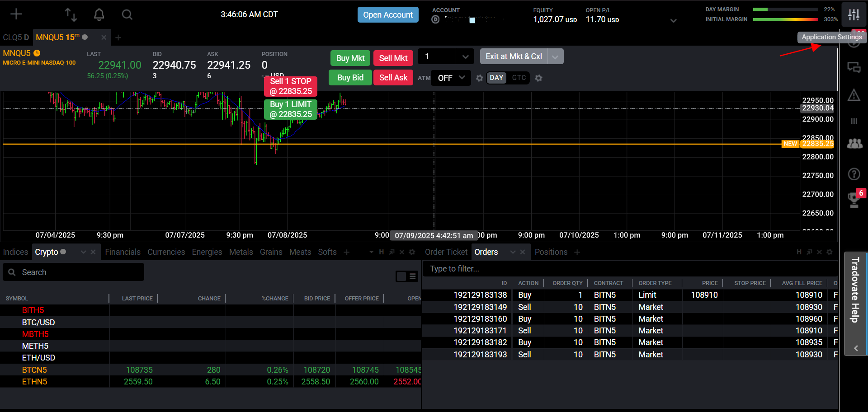This screenshot has width=868, height=412.
Task: Open watchlist panel dropdown arrow near H
Action: 371,252
